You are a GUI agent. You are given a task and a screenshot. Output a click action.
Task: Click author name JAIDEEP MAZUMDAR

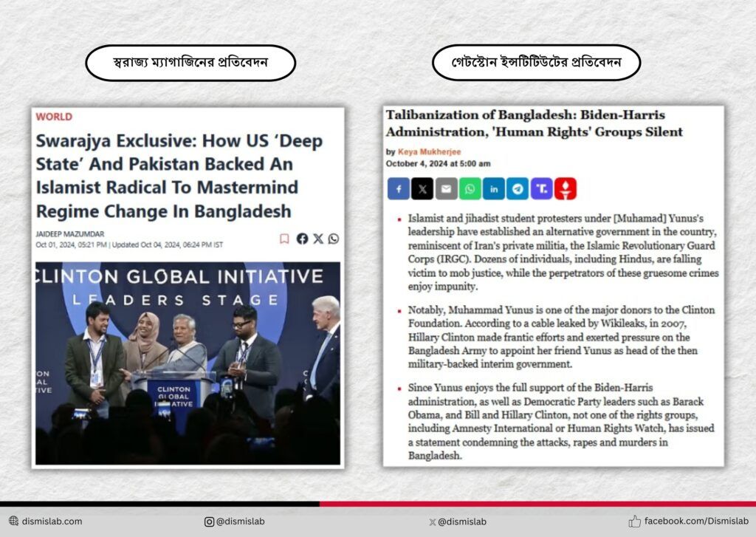(70, 234)
